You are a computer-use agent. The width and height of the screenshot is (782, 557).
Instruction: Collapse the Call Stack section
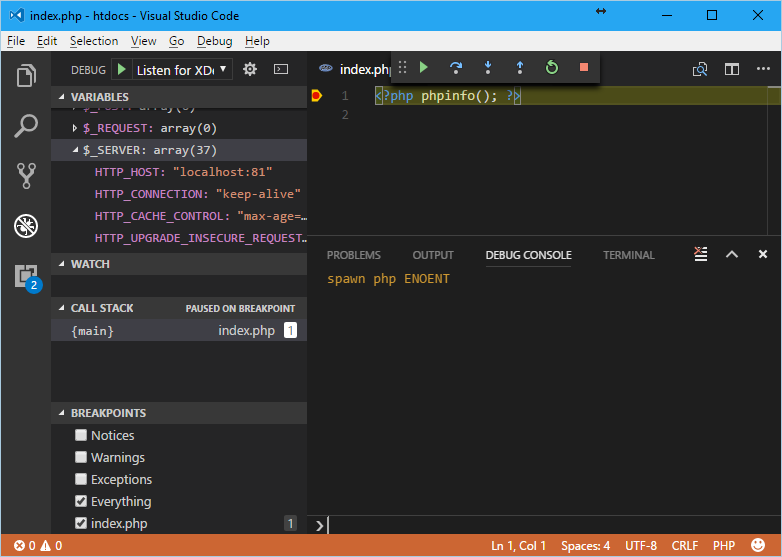[x=179, y=308]
